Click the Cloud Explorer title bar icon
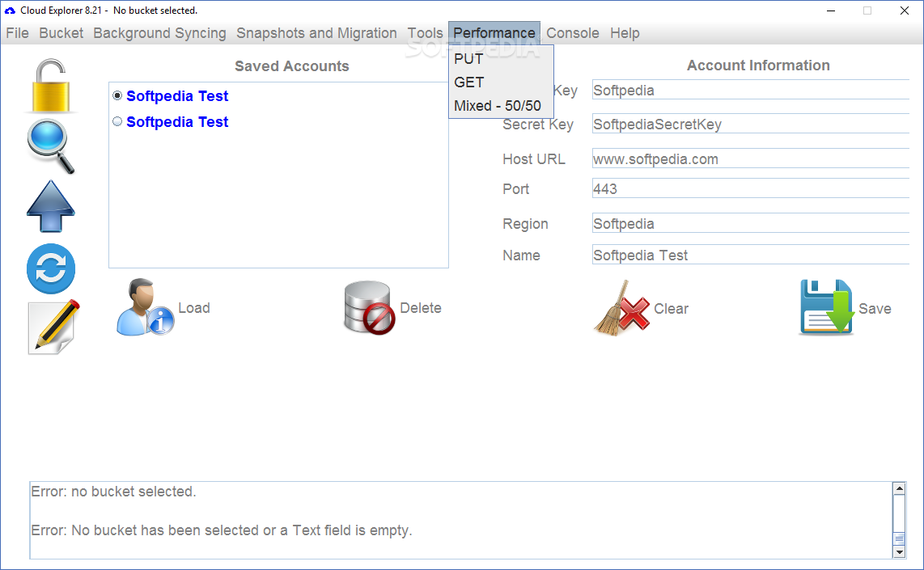The width and height of the screenshot is (924, 570). [10, 11]
